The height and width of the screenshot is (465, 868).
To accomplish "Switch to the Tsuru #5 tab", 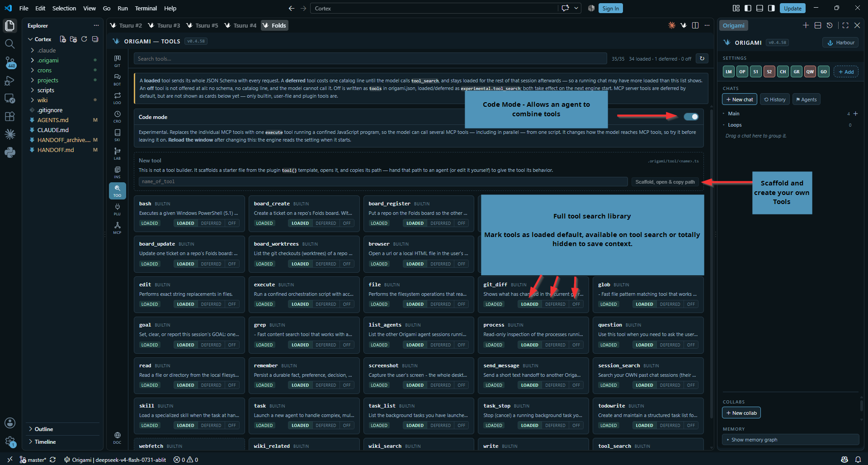I will pos(203,25).
